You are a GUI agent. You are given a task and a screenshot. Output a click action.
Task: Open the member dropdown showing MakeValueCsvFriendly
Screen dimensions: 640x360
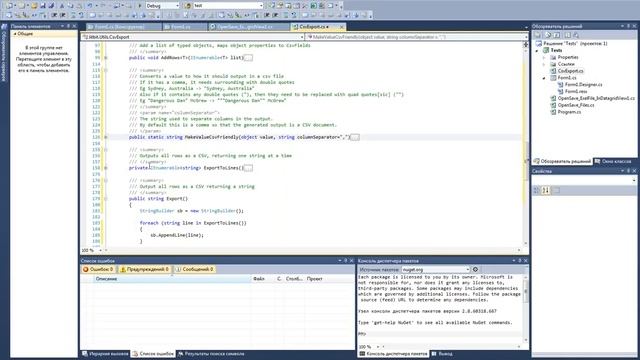tap(525, 37)
